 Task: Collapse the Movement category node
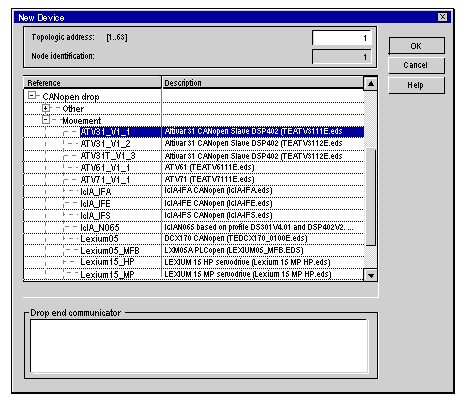46,120
